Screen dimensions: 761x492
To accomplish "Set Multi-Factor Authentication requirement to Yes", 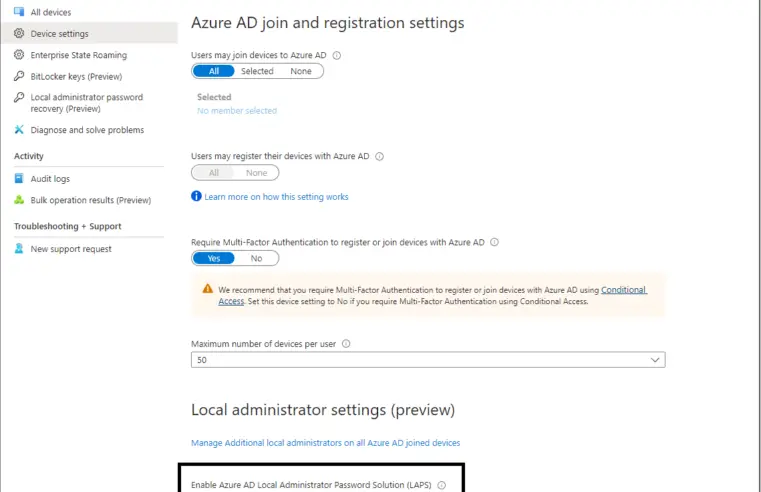I will 213,258.
